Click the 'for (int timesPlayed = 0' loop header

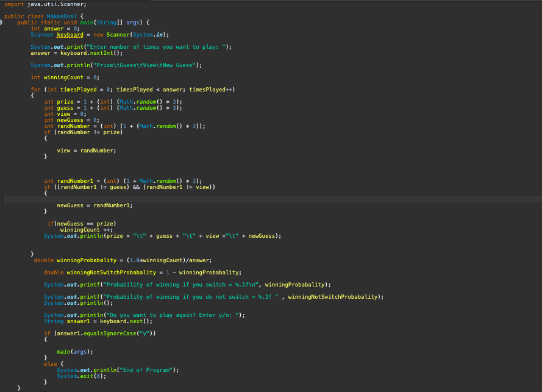click(133, 90)
